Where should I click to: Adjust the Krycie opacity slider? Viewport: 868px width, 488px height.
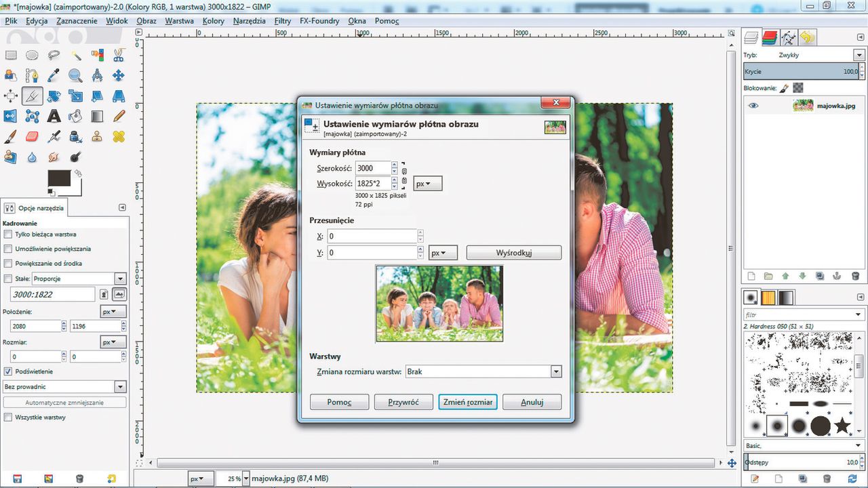click(804, 71)
